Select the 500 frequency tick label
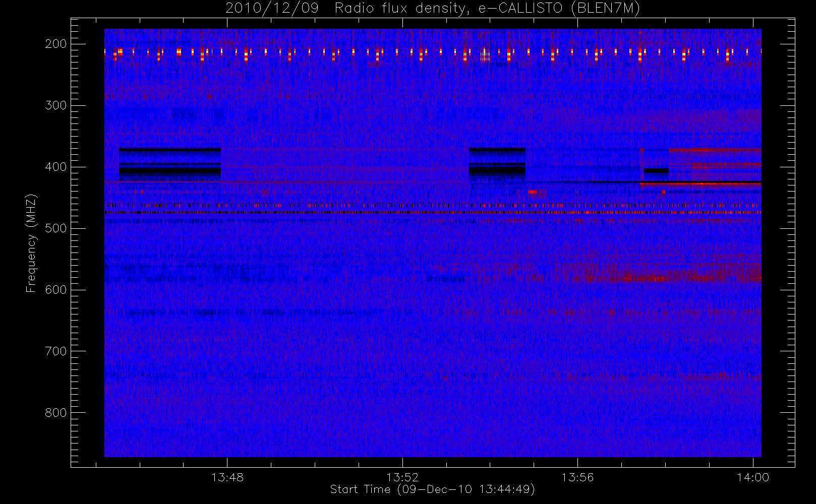The image size is (816, 504). click(x=56, y=228)
